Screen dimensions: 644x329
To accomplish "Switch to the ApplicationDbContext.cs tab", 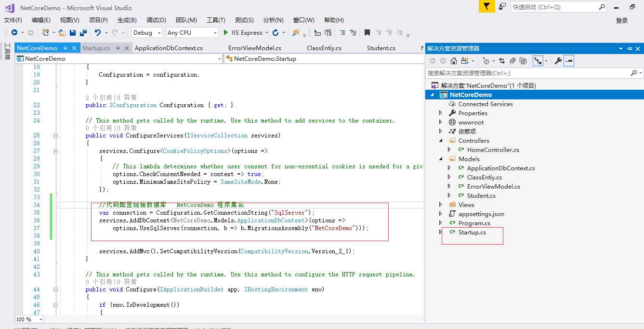I will (169, 48).
